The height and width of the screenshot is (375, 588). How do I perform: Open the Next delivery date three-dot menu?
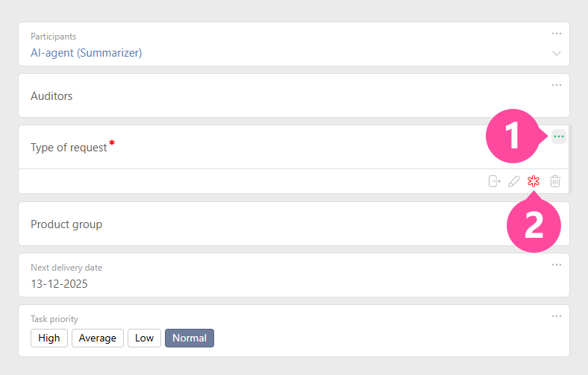coord(557,265)
